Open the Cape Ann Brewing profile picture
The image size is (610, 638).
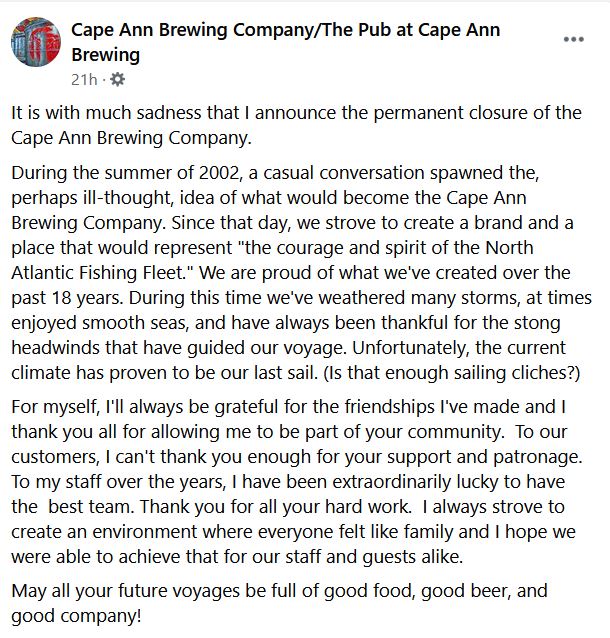point(34,41)
